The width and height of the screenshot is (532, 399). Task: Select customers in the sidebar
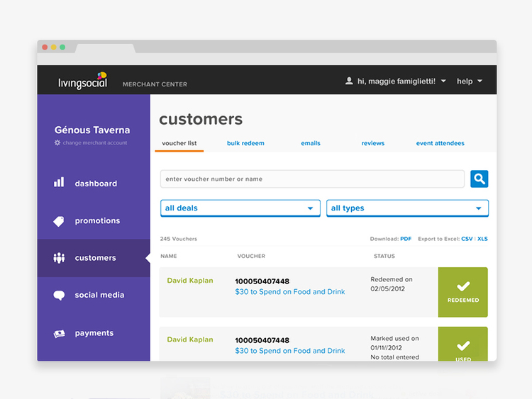(x=94, y=258)
